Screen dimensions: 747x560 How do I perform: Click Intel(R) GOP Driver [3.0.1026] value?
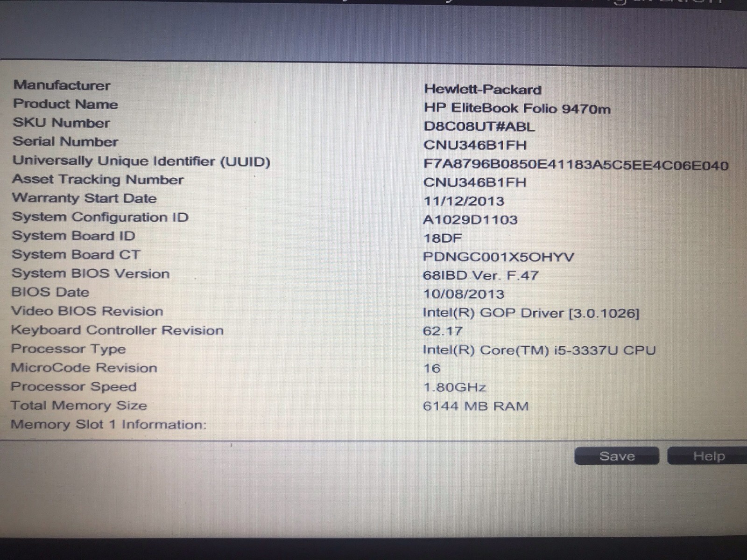coord(531,313)
